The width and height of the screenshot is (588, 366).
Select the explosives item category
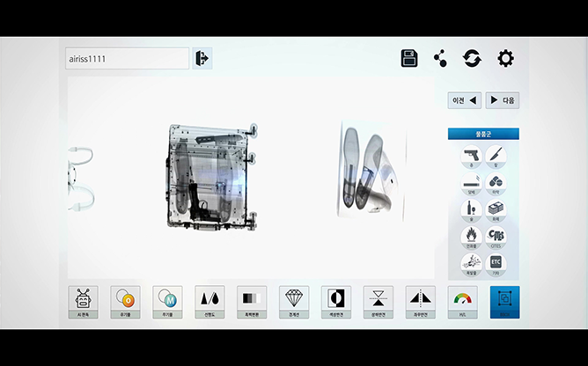472,264
